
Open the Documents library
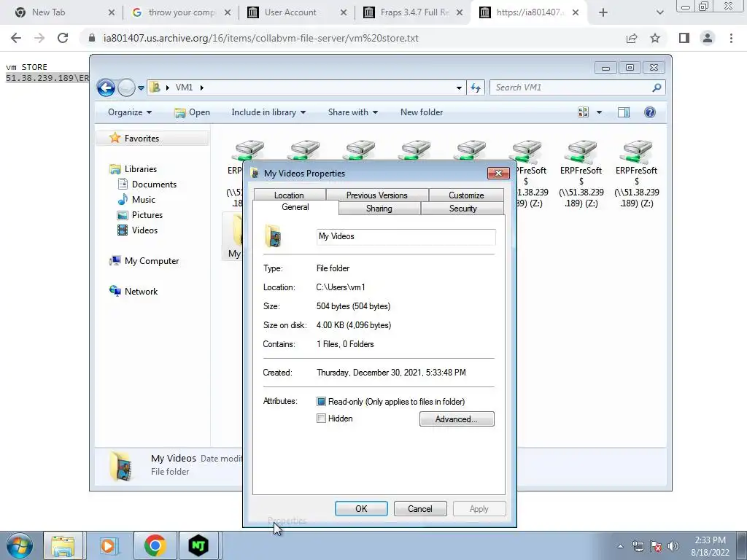(x=153, y=184)
